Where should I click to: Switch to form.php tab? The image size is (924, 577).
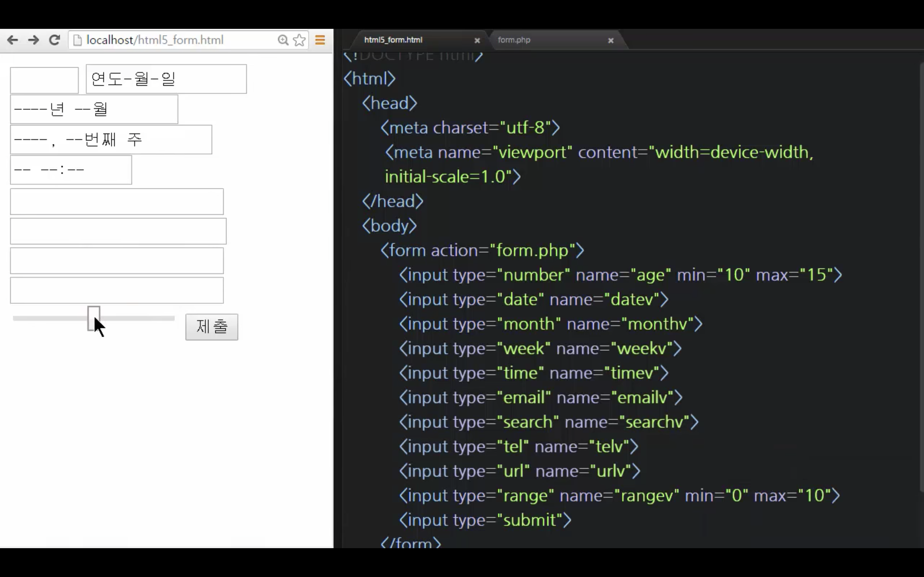tap(514, 40)
